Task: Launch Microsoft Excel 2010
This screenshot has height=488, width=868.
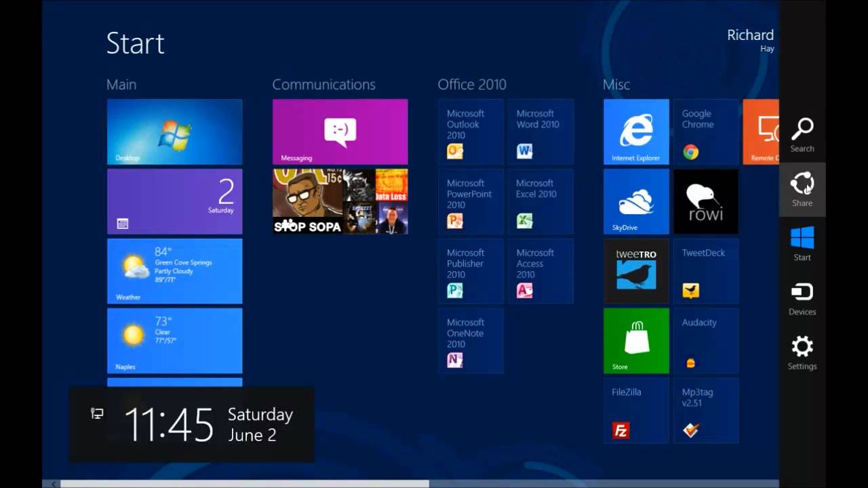Action: (540, 201)
